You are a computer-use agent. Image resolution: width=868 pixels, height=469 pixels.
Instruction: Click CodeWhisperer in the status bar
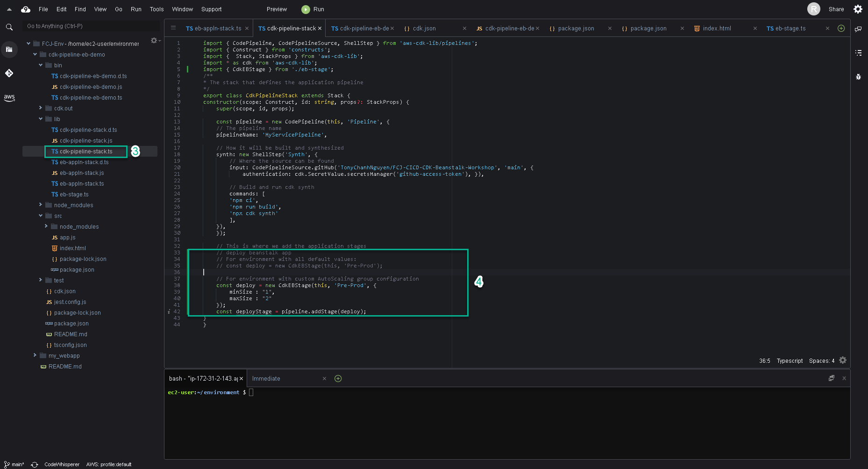point(62,464)
